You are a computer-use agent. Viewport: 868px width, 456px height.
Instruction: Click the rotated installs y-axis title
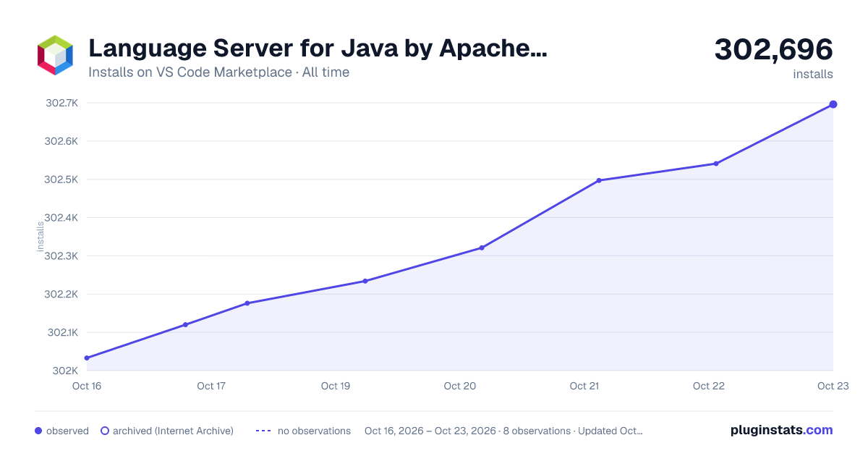[41, 237]
